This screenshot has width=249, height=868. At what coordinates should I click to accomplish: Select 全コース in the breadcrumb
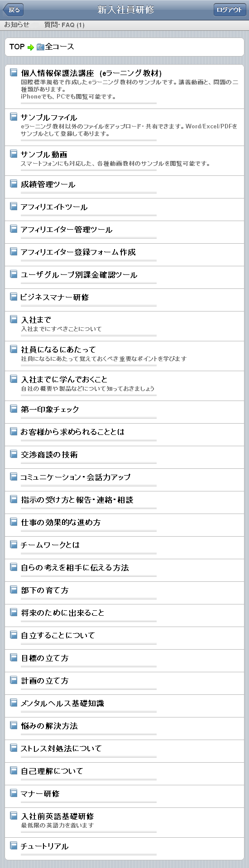click(x=59, y=47)
